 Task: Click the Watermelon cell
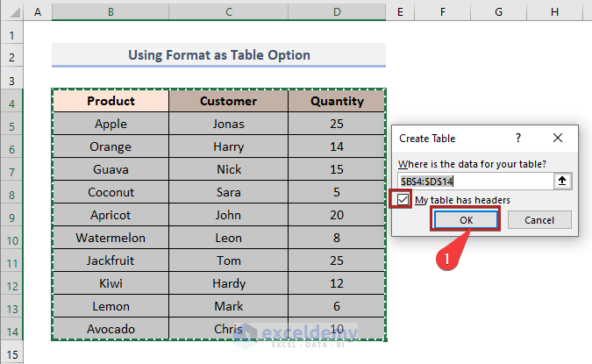[111, 238]
